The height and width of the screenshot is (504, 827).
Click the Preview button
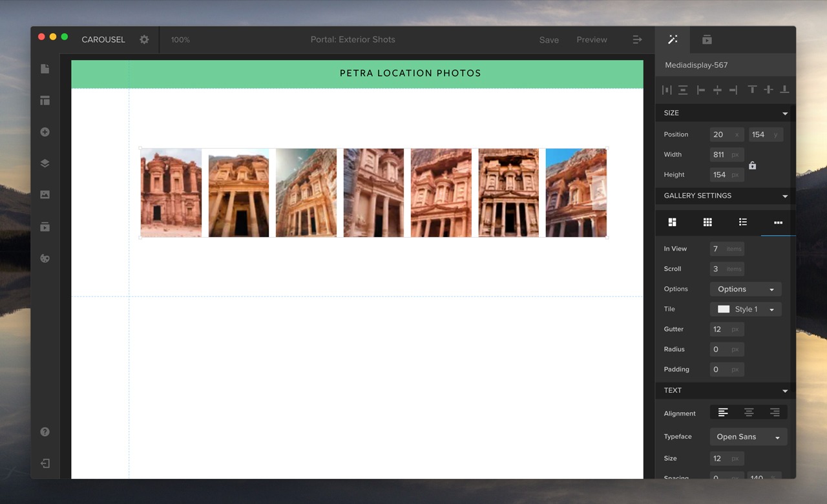coord(592,39)
